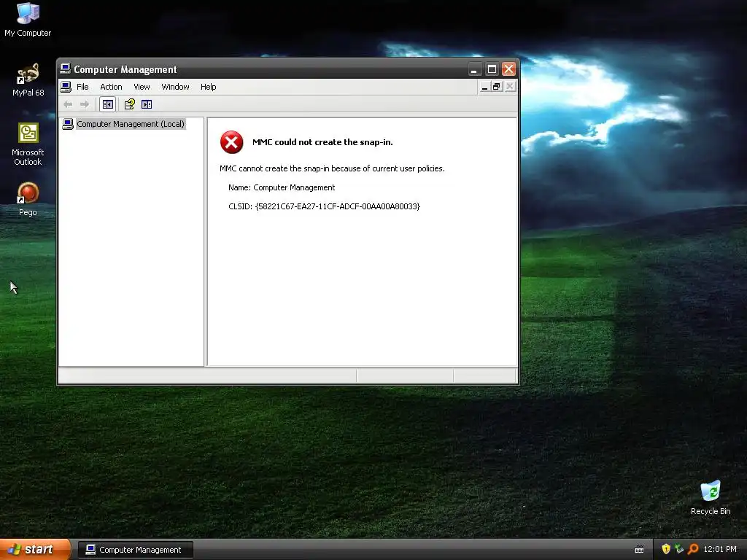Viewport: 747px width, 560px height.
Task: Close the Computer Management window
Action: point(508,69)
